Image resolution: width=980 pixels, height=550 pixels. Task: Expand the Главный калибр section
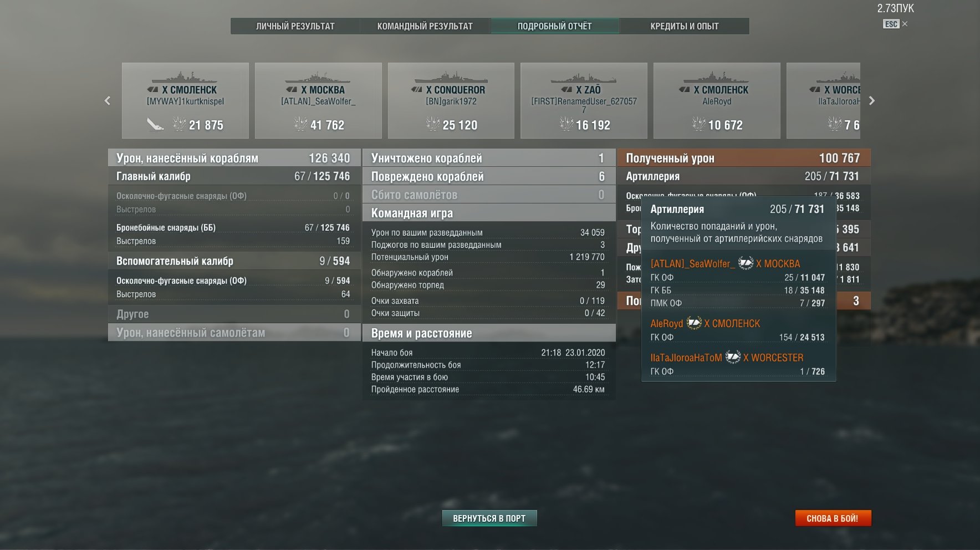pos(234,176)
